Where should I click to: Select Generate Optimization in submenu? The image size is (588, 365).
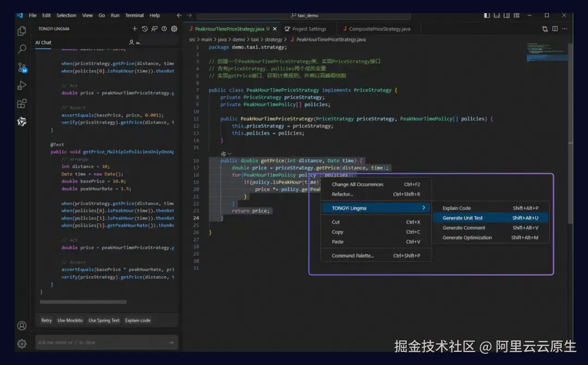(x=491, y=238)
